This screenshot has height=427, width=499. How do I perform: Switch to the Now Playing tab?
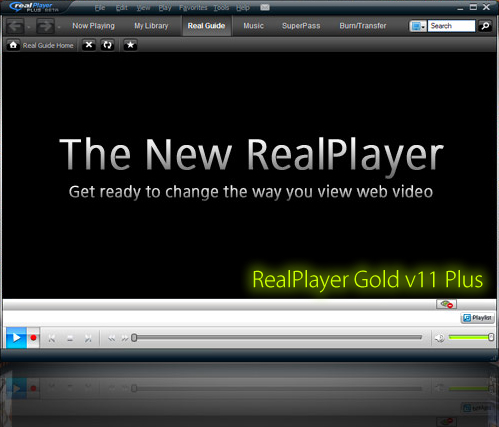(x=93, y=26)
